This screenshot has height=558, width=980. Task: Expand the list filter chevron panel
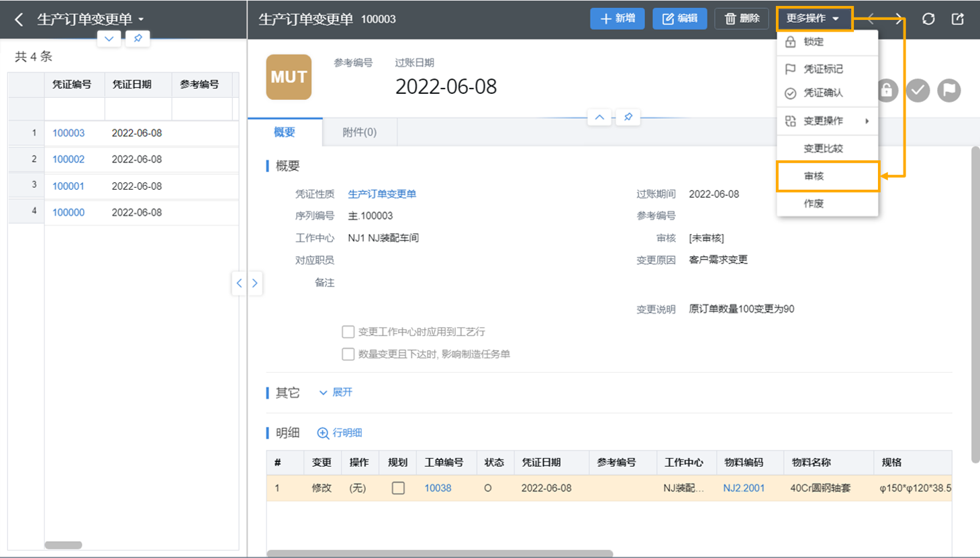point(109,38)
